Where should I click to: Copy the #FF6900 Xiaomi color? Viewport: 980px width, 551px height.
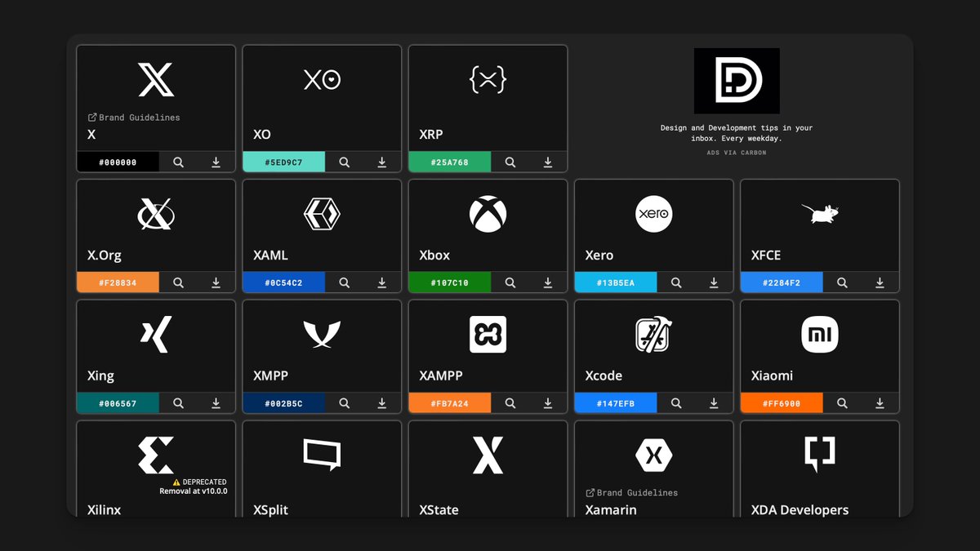[782, 404]
